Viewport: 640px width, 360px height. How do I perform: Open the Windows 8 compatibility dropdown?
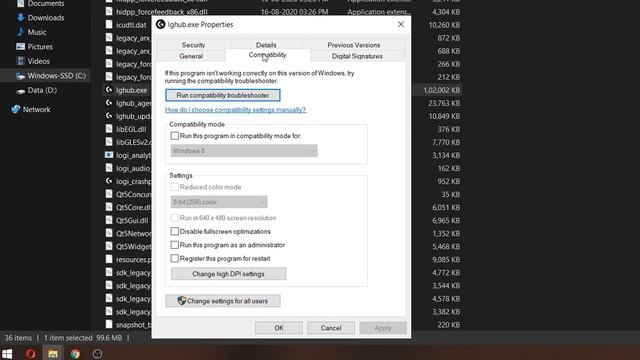tap(244, 151)
